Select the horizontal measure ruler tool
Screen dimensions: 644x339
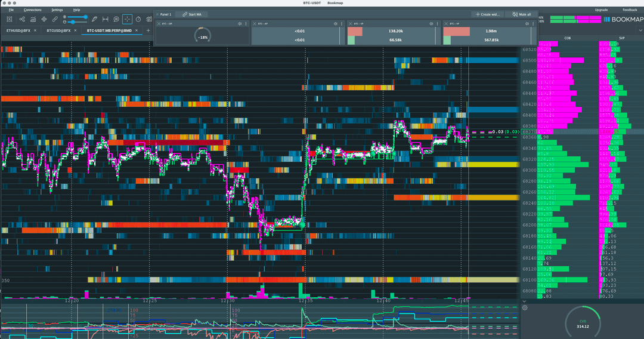pos(106,20)
